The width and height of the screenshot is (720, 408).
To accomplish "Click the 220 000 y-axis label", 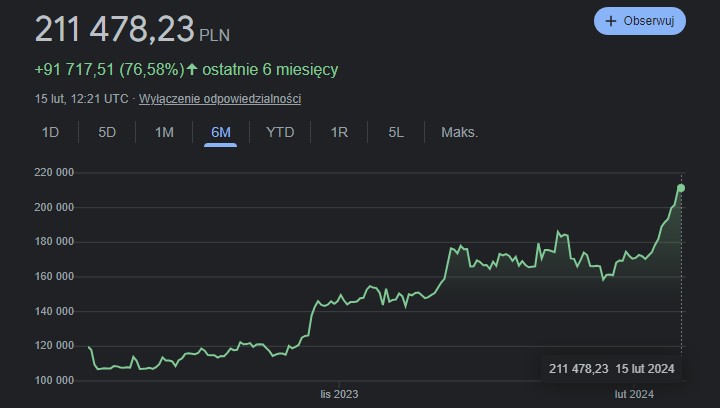I will click(x=54, y=173).
